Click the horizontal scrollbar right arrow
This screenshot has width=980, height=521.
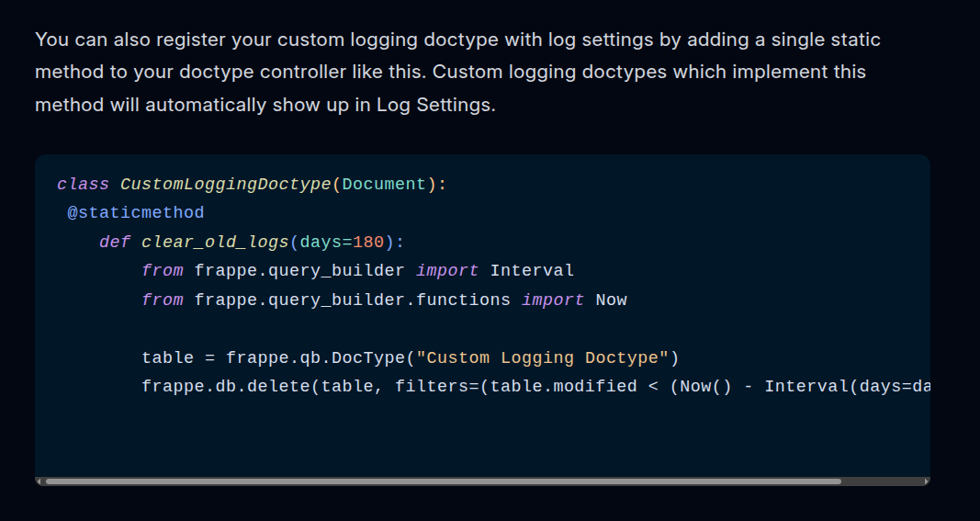926,481
